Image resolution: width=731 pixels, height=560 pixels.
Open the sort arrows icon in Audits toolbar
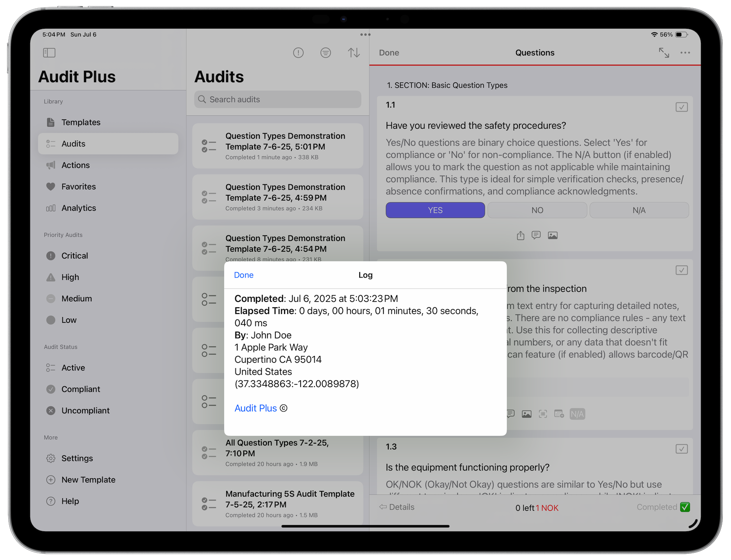(354, 53)
